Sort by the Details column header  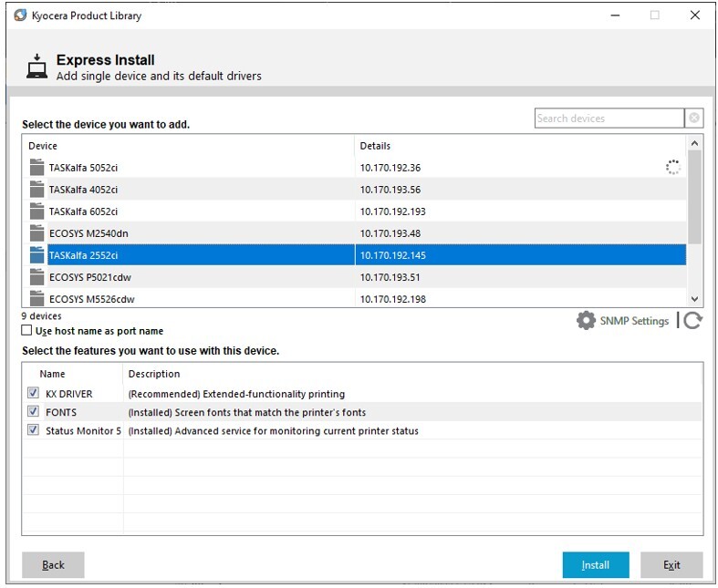coord(520,146)
